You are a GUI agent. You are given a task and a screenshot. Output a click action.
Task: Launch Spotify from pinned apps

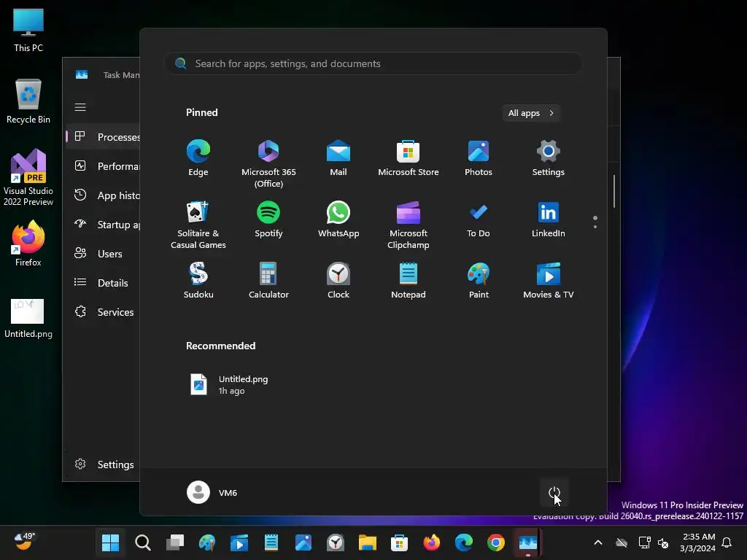[268, 219]
